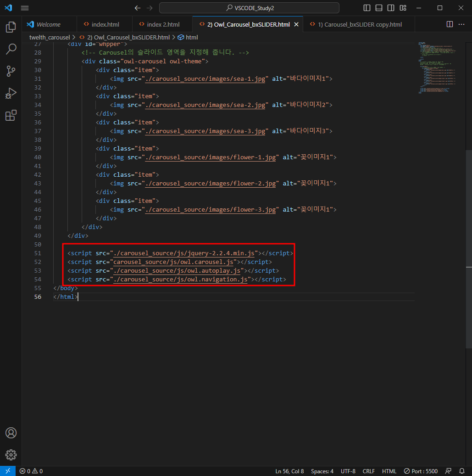Screen dimensions: 472x476
Task: Follow the flower-2.jpg image path link
Action: (x=211, y=183)
